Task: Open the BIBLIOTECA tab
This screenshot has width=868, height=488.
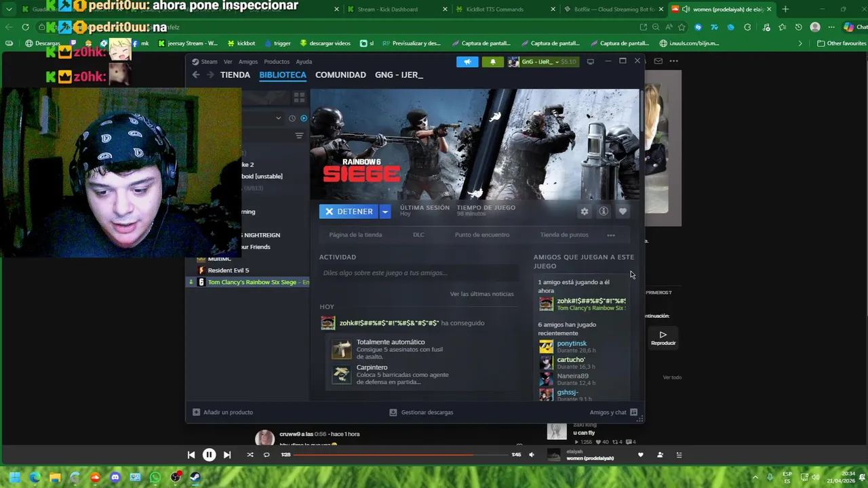Action: (x=283, y=75)
